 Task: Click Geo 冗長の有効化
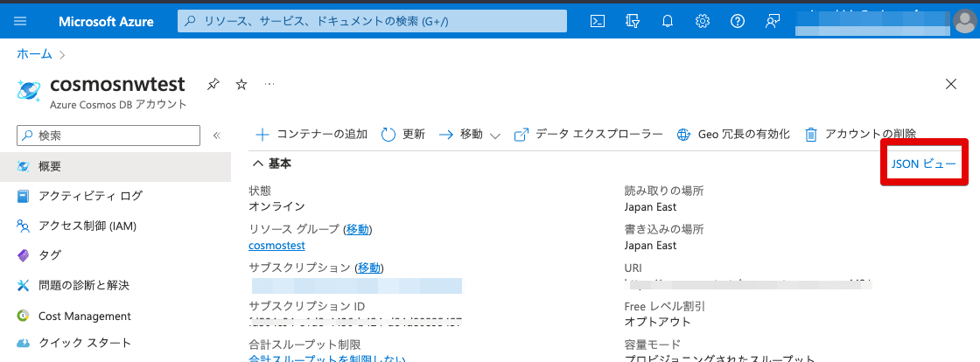734,134
